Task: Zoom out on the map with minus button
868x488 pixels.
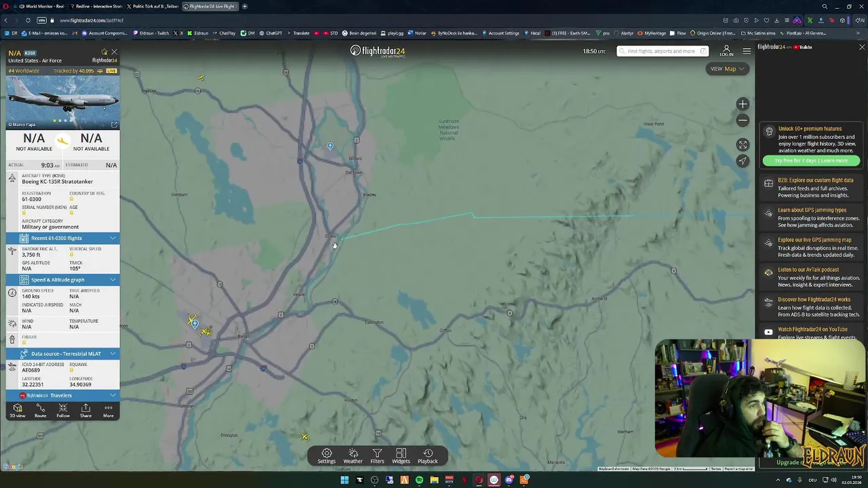Action: (x=743, y=121)
